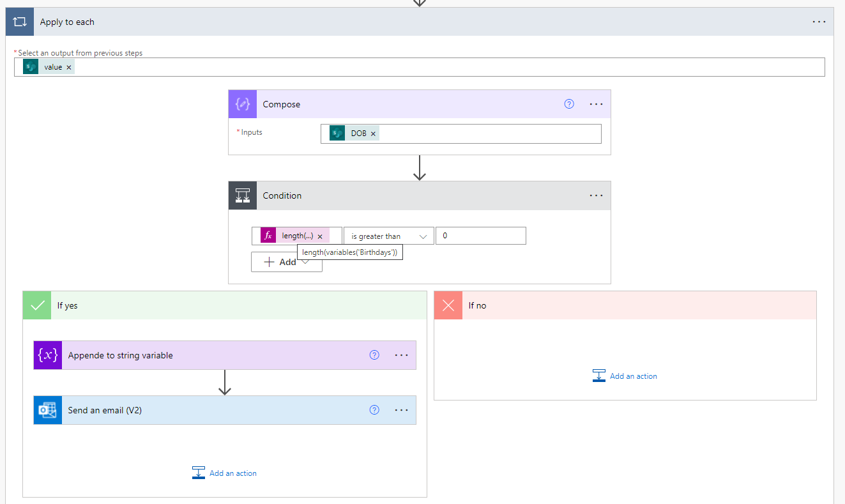Open help for the Compose action
The width and height of the screenshot is (845, 504).
coord(569,104)
